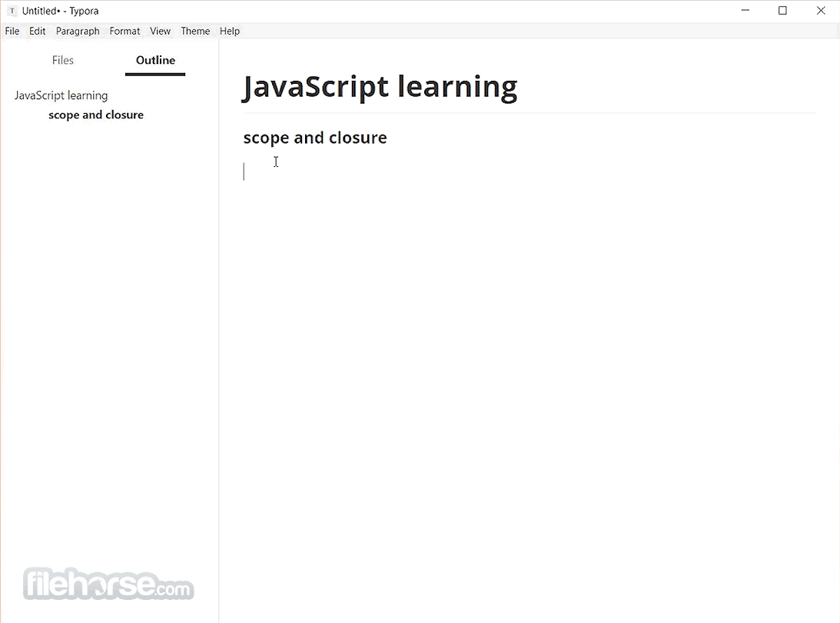Go to scope and closure outline entry

tap(96, 115)
